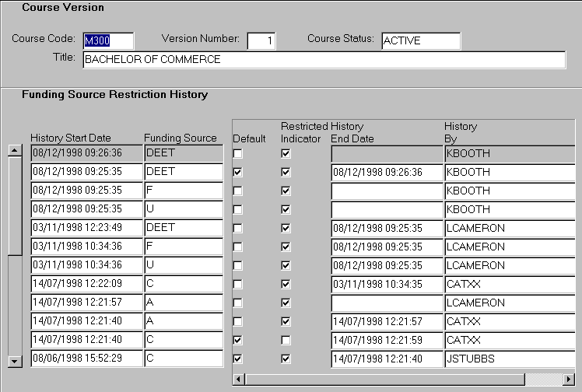Click empty History End Date on first KBOOTH row
Screen dimensions: 582x392
[386, 153]
